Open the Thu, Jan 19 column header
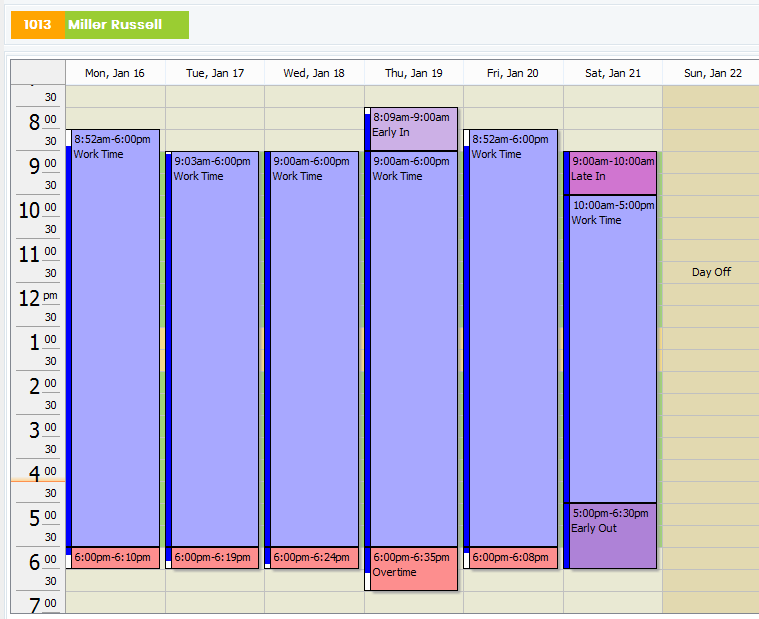 pyautogui.click(x=414, y=73)
